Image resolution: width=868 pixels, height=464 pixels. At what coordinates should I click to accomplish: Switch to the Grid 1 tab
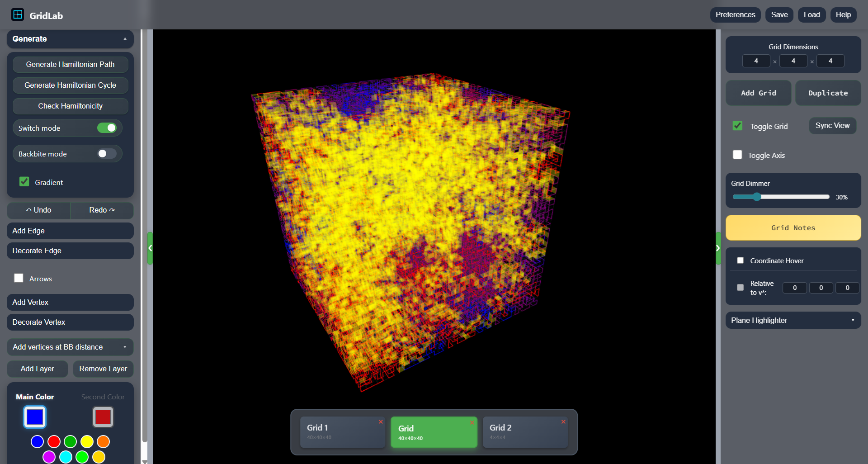[x=342, y=432]
